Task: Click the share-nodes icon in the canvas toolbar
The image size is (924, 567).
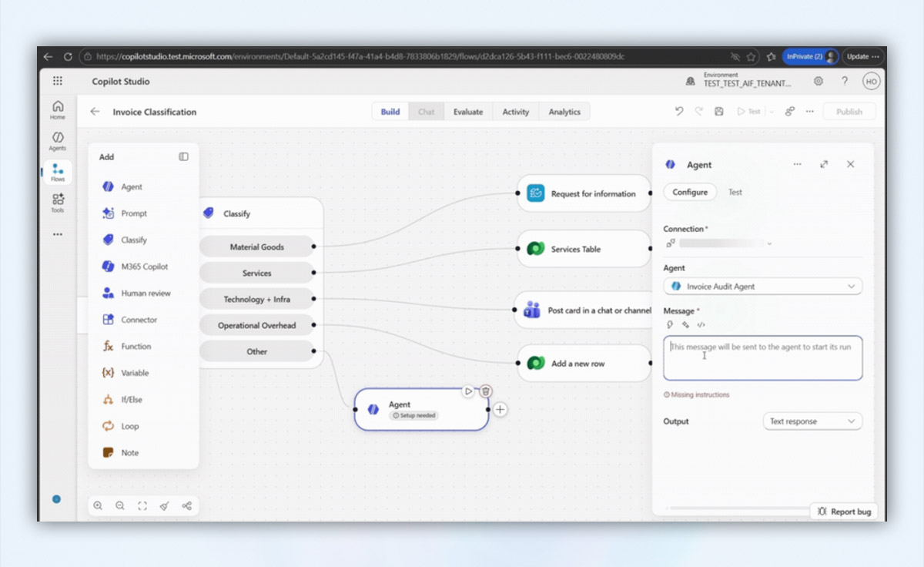Action: pyautogui.click(x=186, y=506)
